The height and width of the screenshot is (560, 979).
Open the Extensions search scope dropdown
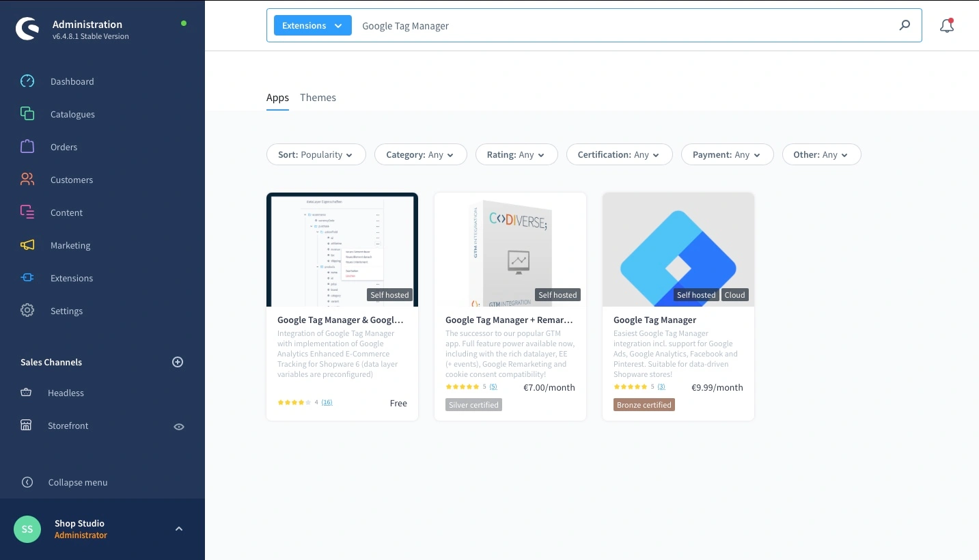coord(312,26)
